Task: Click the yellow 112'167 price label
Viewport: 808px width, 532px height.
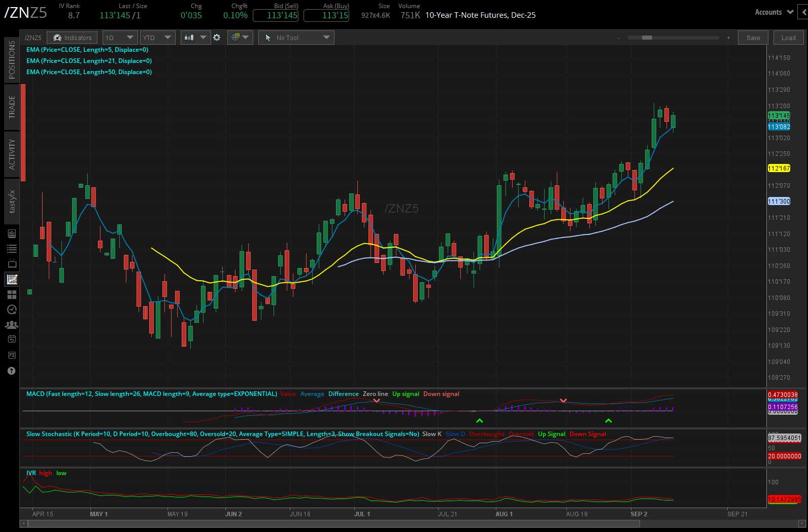Action: (779, 169)
